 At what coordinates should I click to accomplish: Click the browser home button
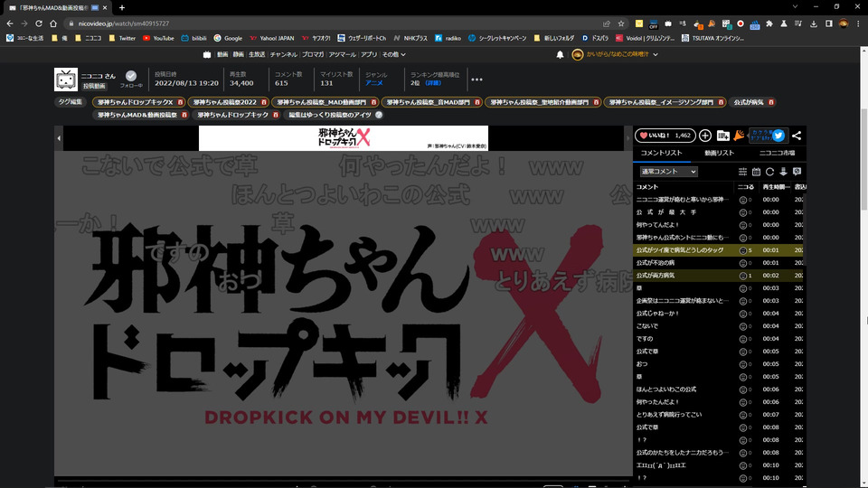53,23
